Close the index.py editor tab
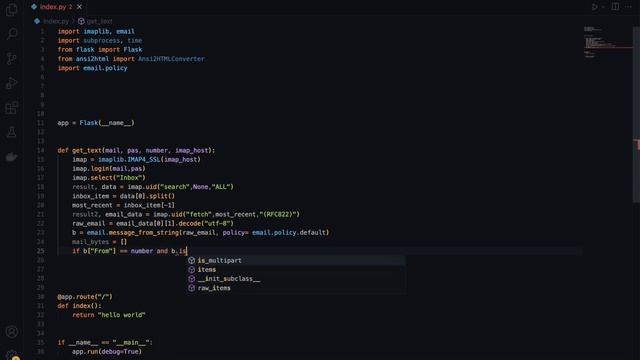The width and height of the screenshot is (640, 360). pos(79,7)
